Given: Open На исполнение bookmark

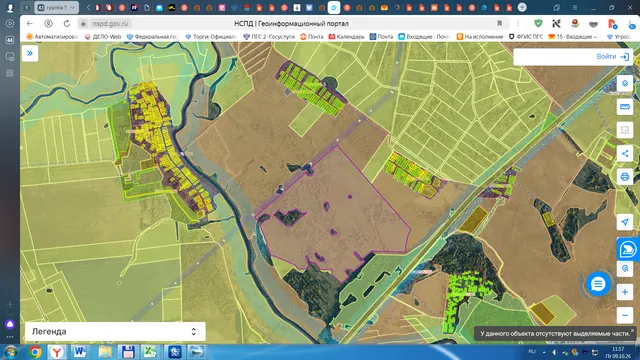Looking at the screenshot, I should coord(480,37).
